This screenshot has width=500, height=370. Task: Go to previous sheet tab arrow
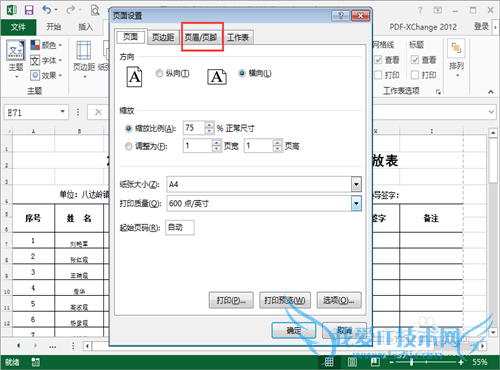pyautogui.click(x=18, y=346)
